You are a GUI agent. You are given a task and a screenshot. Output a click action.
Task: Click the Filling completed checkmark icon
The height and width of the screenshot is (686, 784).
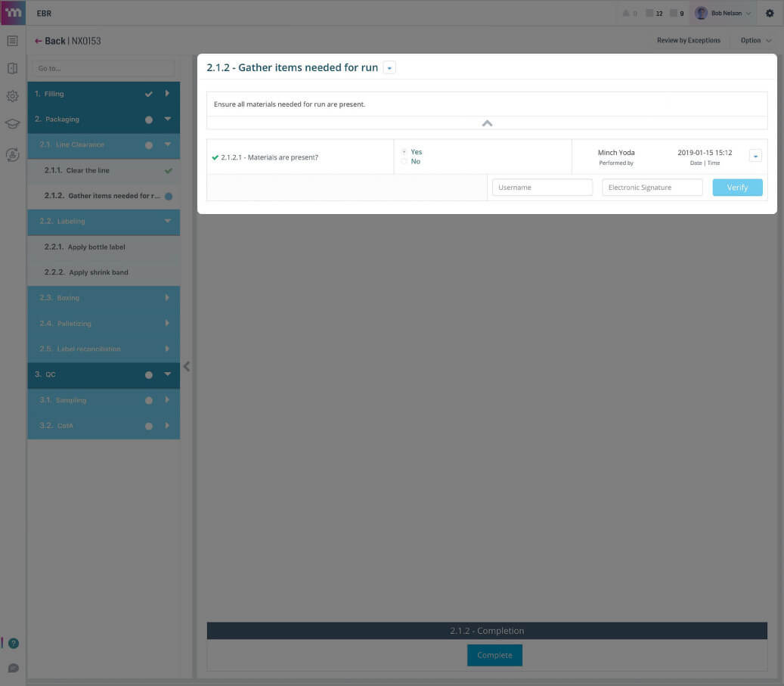click(148, 94)
